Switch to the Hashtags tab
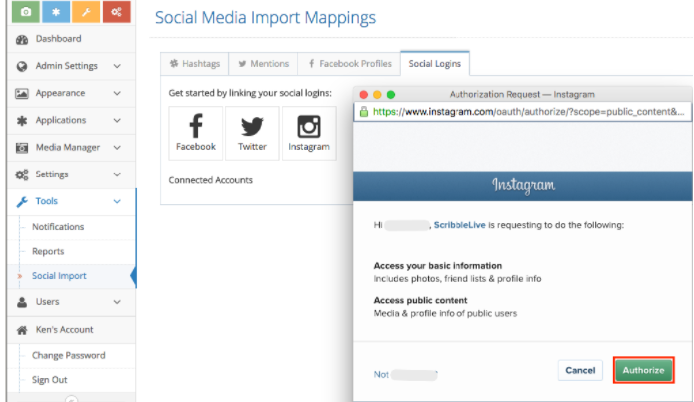694x402 pixels. pos(195,64)
